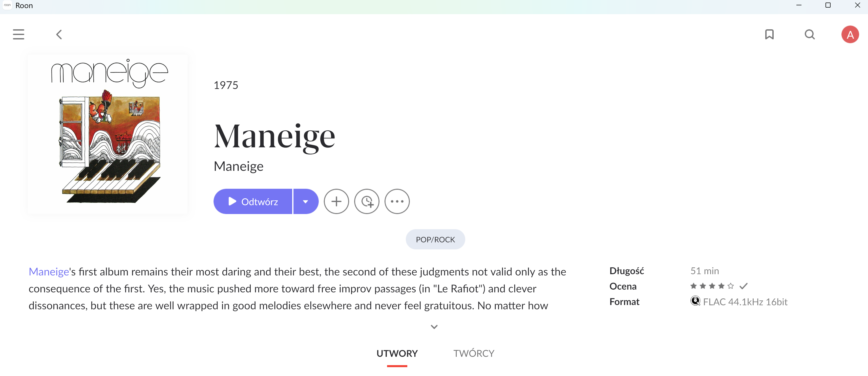Click the POP/ROCK genre tag
This screenshot has height=376, width=868.
click(435, 239)
